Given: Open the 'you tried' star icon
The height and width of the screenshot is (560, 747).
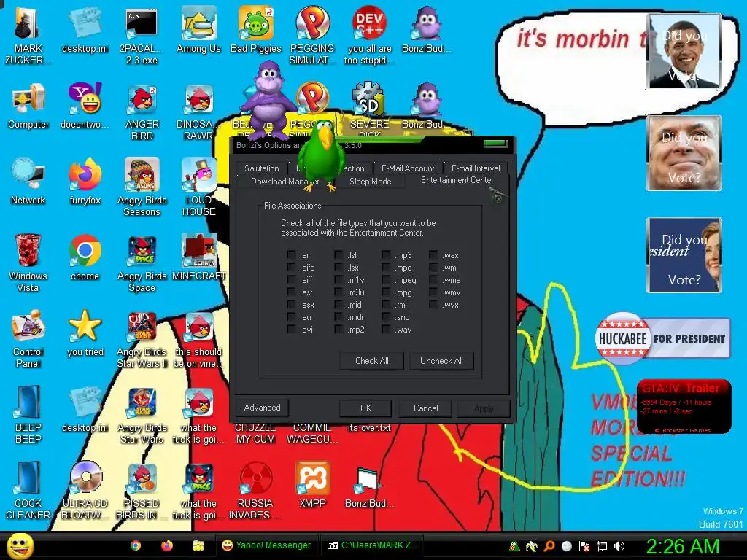Looking at the screenshot, I should [x=85, y=332].
